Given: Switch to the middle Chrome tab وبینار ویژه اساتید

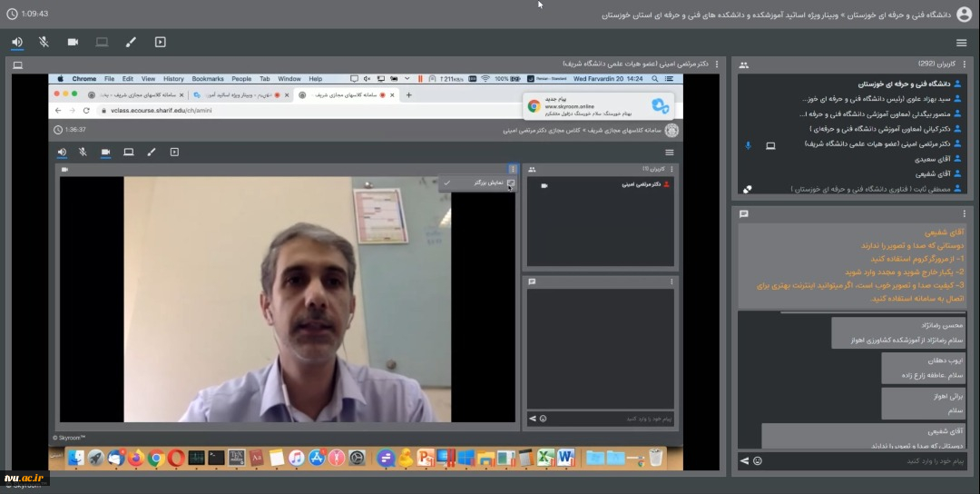Looking at the screenshot, I should click(x=240, y=95).
